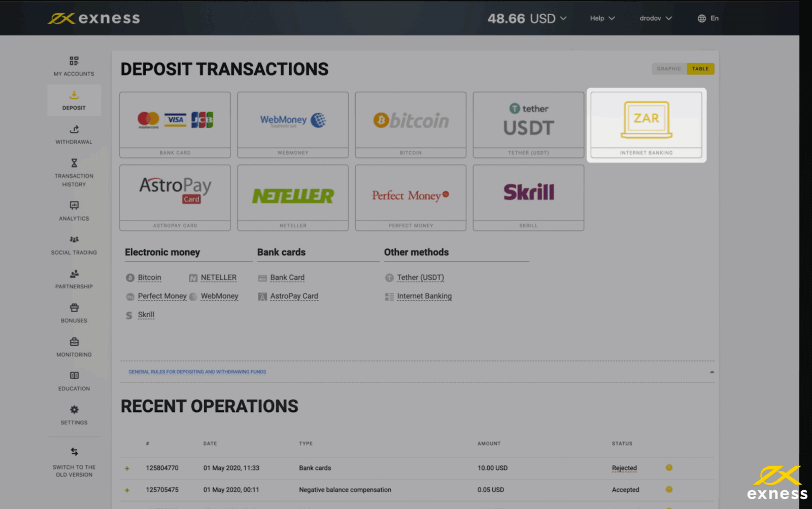Click the AstroPay Card list icon

coord(262,296)
